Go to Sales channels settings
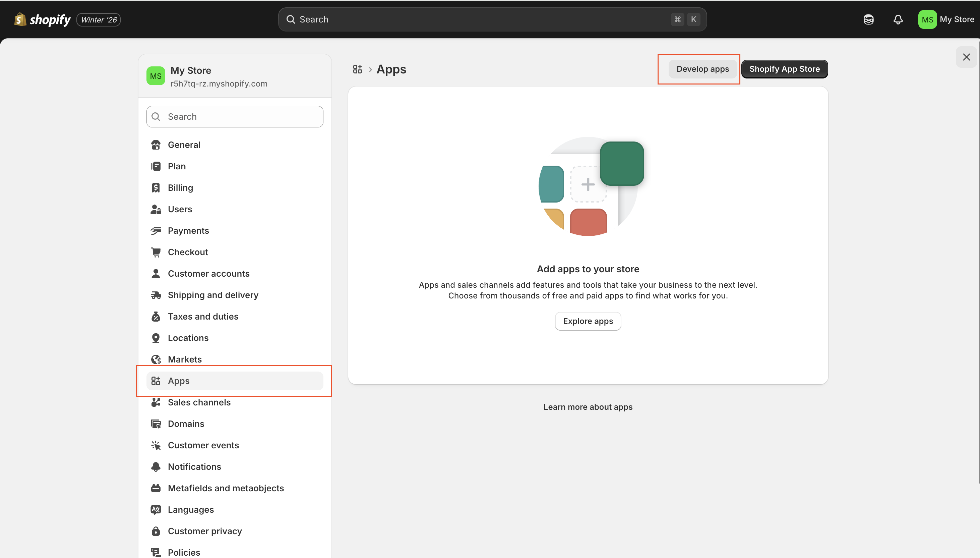 coord(199,402)
